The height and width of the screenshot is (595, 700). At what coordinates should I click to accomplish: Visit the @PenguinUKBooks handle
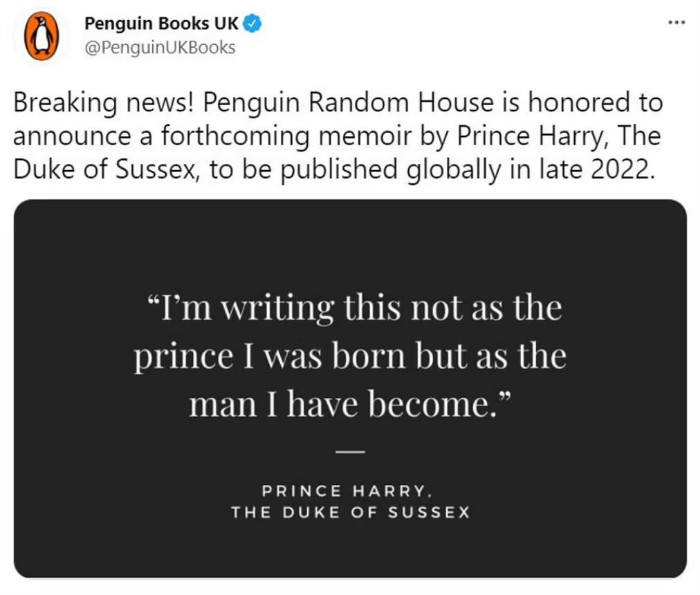tap(160, 48)
